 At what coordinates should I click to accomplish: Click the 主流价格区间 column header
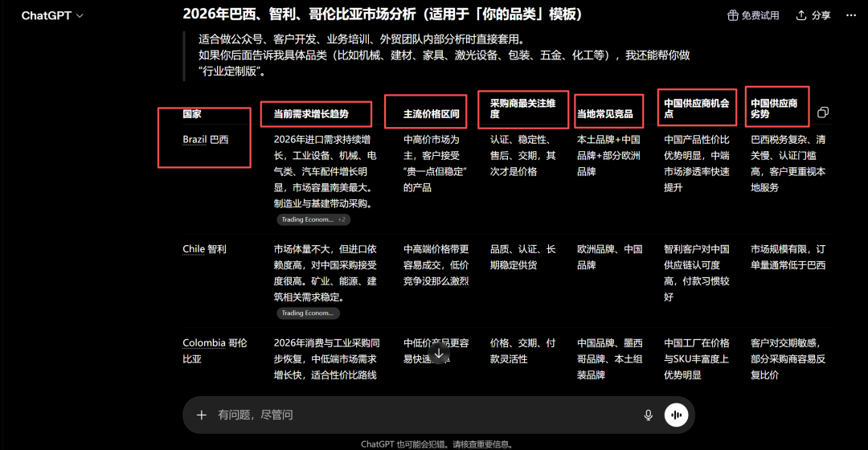click(x=432, y=114)
